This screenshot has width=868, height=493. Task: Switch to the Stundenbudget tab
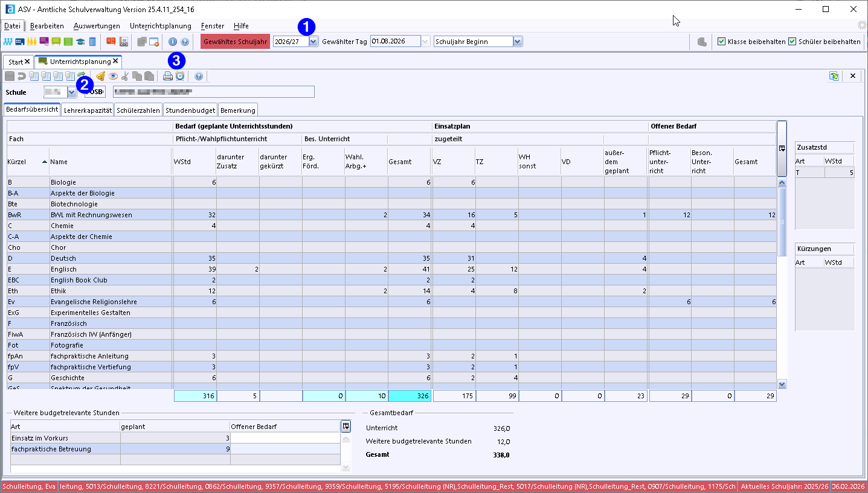(x=190, y=110)
